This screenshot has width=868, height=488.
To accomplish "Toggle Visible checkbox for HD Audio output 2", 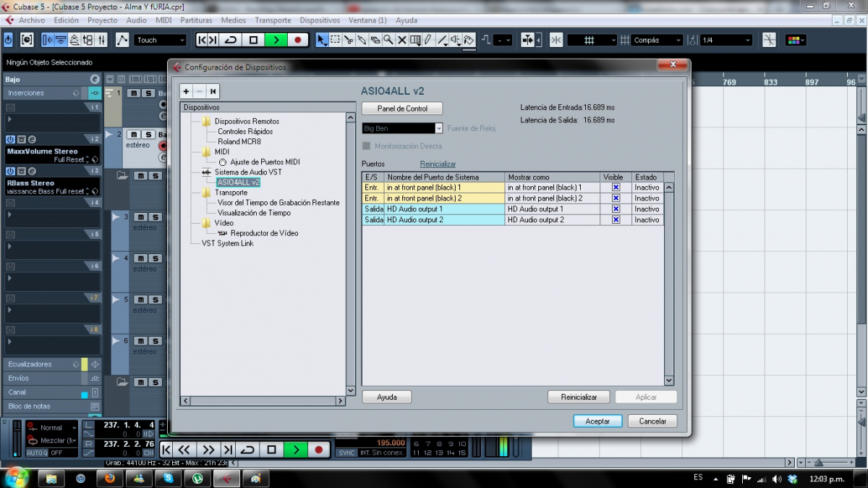I will (616, 219).
